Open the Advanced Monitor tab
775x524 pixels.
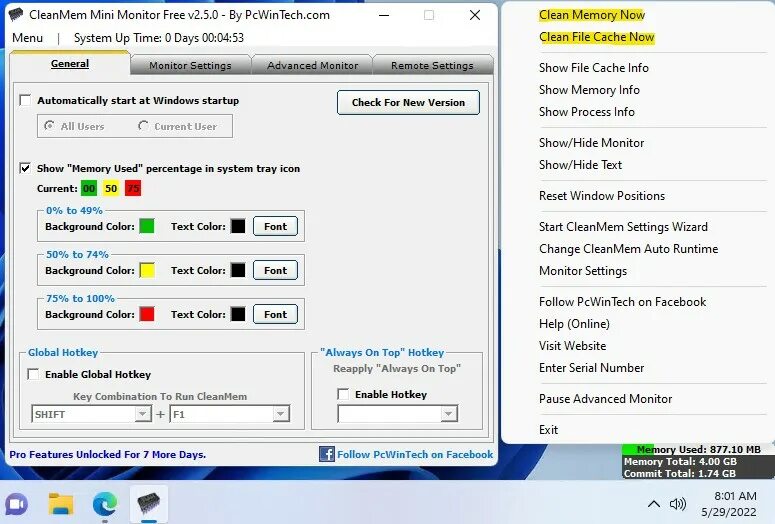(312, 65)
